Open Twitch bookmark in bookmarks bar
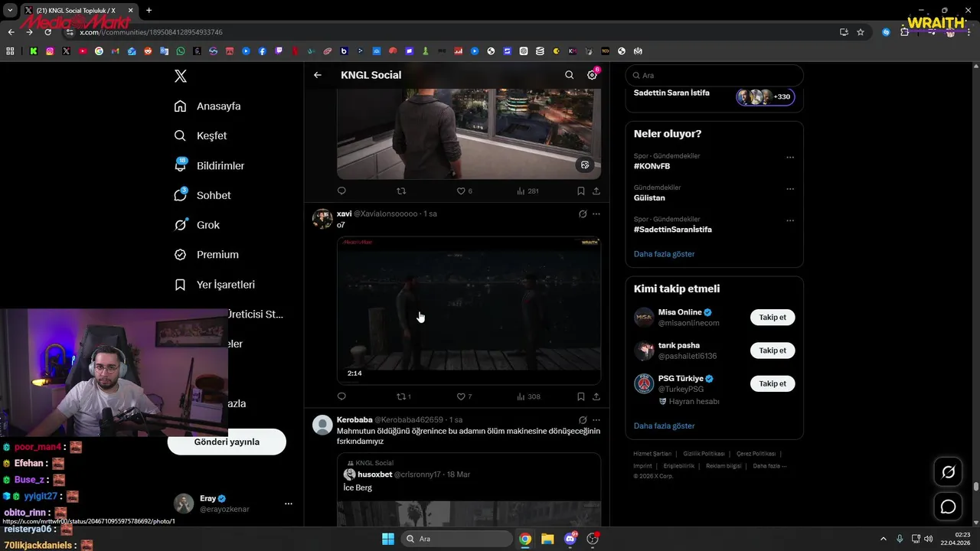Screen dimensions: 980x551 pos(279,51)
